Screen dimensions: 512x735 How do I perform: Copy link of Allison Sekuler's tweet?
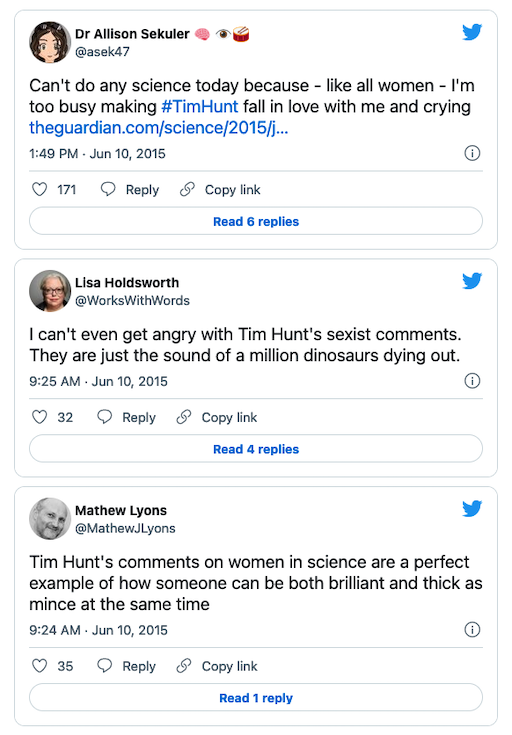point(220,189)
